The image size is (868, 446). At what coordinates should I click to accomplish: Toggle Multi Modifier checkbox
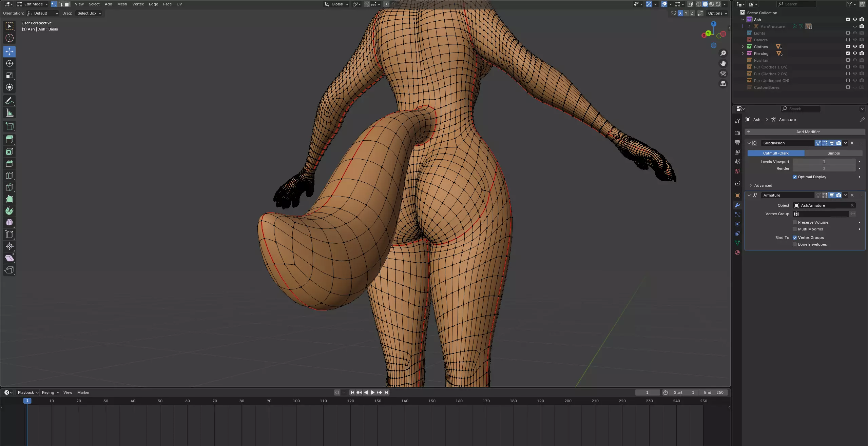(794, 229)
